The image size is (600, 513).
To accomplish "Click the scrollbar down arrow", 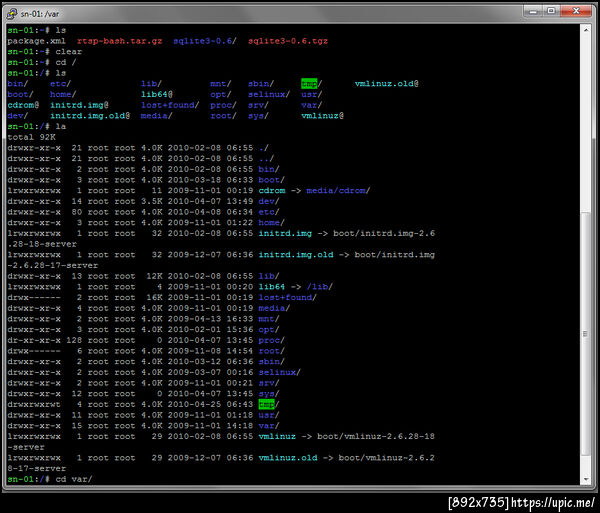I will coord(585,479).
